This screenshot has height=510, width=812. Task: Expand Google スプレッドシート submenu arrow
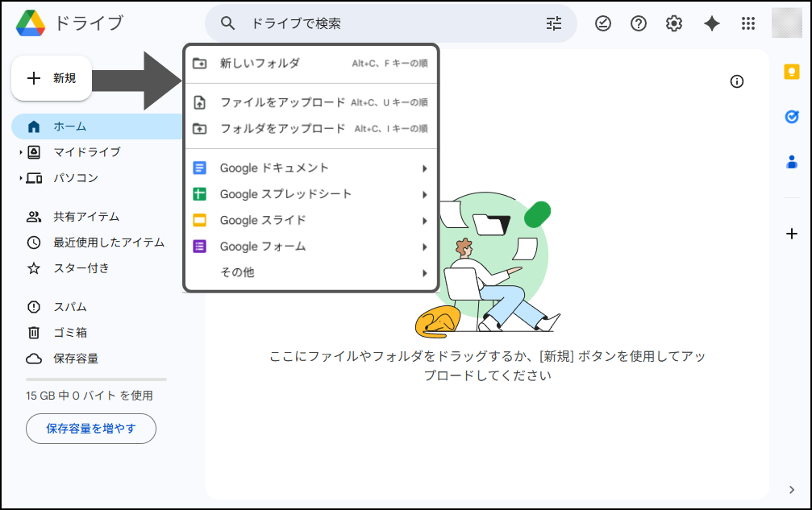(x=425, y=194)
